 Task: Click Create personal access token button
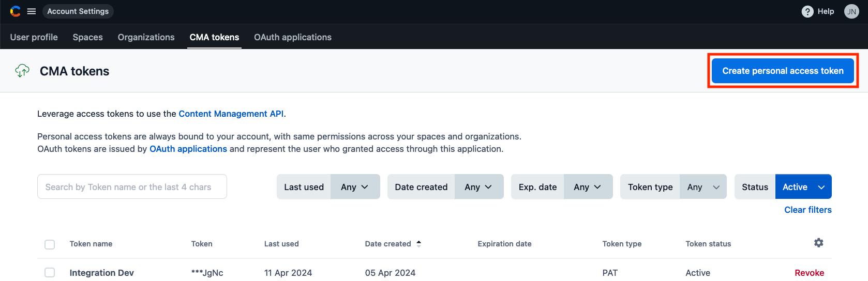(x=783, y=71)
